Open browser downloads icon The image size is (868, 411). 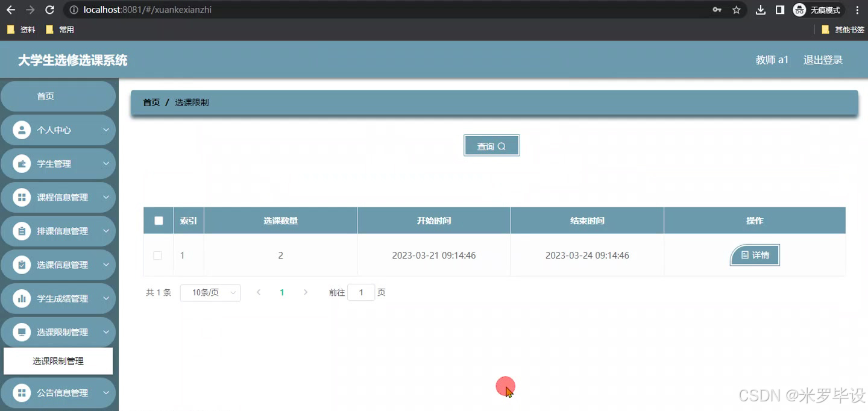click(761, 10)
